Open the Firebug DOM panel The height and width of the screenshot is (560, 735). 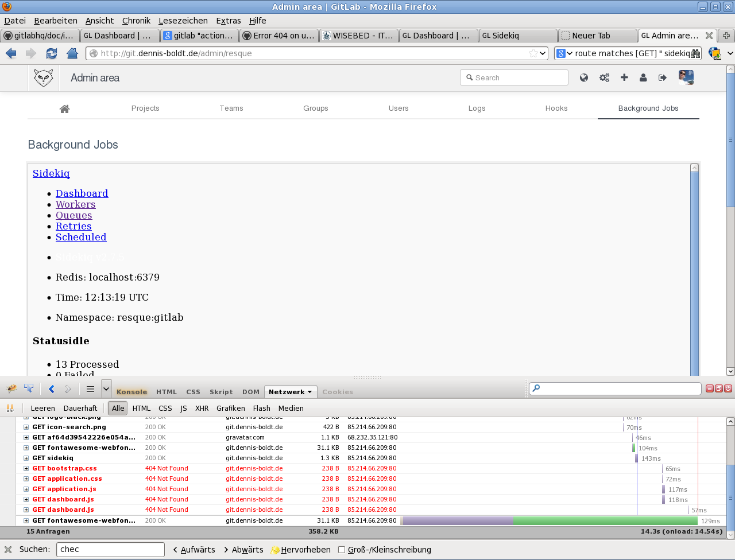(x=251, y=392)
